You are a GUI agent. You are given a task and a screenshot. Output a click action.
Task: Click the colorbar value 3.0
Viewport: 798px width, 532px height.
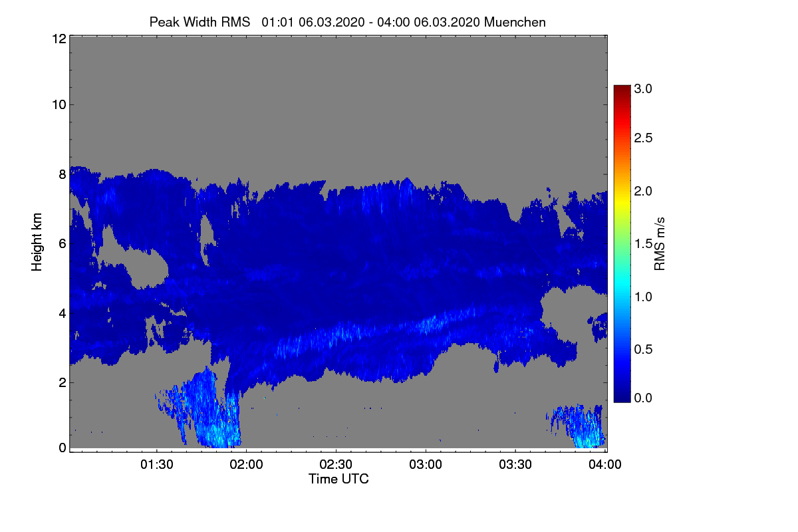(x=643, y=87)
